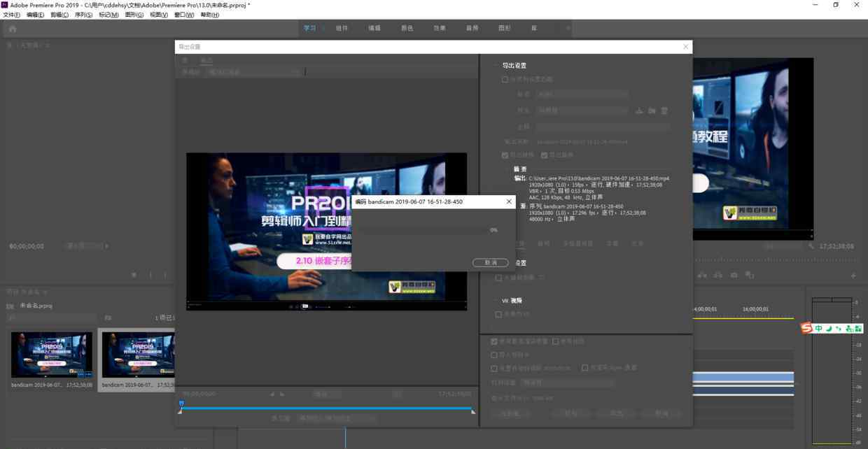Open the 源缩放 source scaling dropdown

click(x=254, y=72)
